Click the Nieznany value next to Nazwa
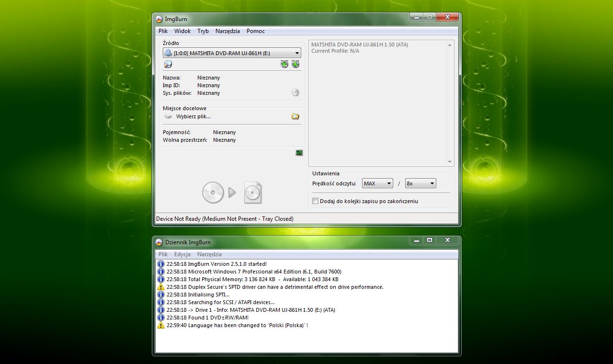 (209, 78)
